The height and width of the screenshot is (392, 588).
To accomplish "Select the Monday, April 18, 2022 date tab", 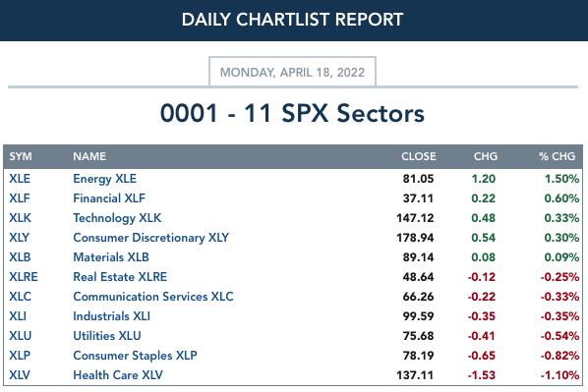I will tap(292, 72).
